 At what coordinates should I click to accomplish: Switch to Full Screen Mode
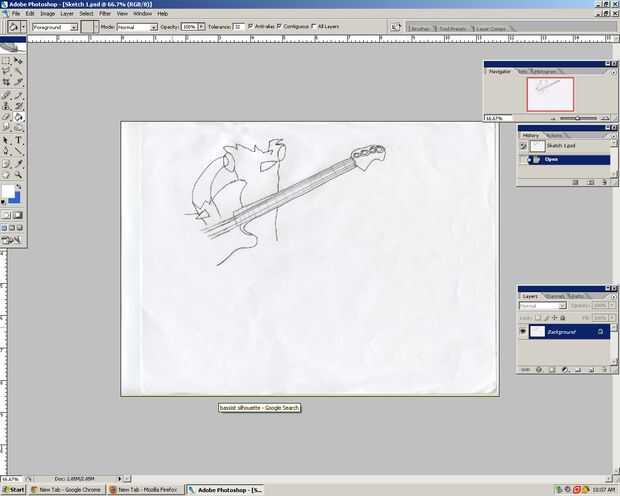click(x=19, y=228)
